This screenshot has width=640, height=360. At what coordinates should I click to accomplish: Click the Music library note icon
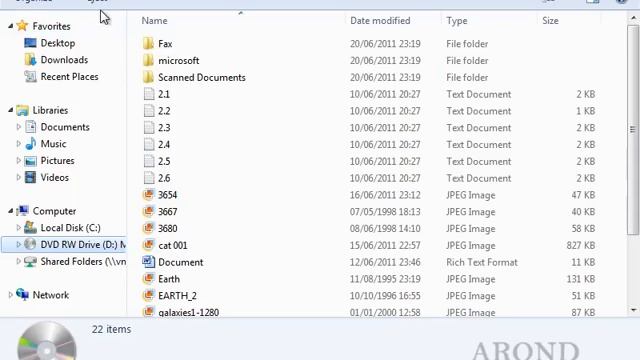30,144
